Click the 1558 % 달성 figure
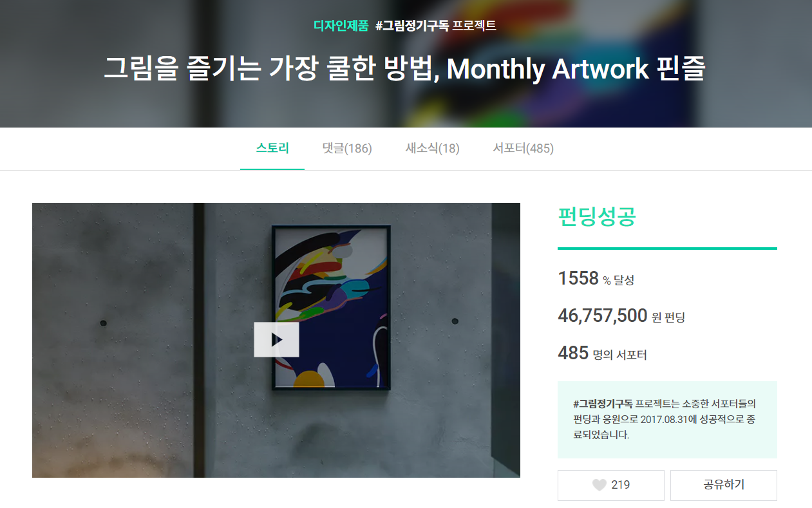812x508 pixels. 596,279
